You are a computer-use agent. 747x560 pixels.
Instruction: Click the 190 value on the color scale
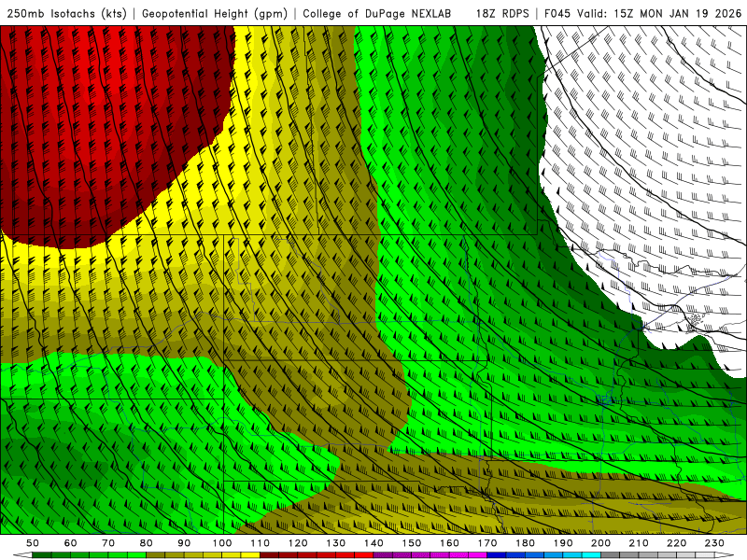click(563, 543)
